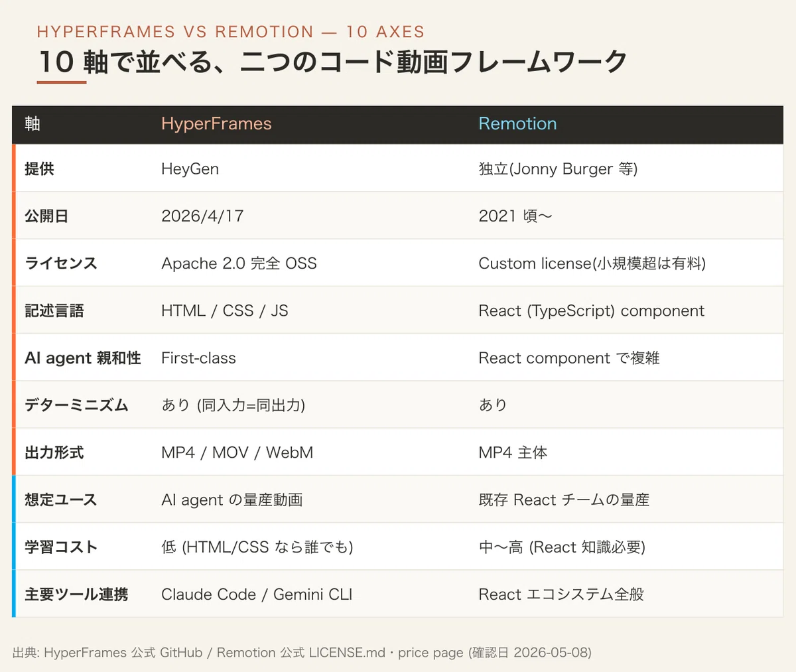
Task: Select the 'AI agent の量産動画' cell
Action: (x=232, y=500)
